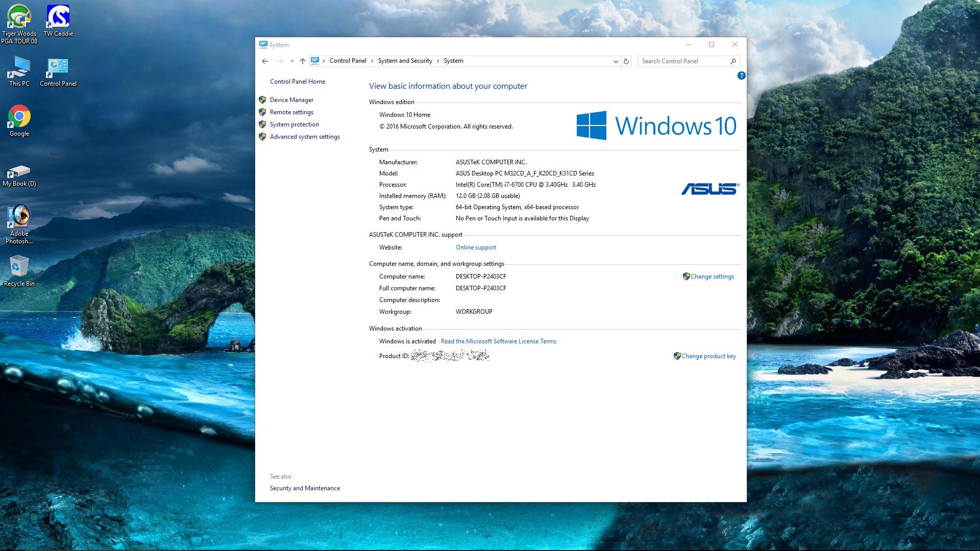Screen dimensions: 980x551
Task: Open the My Book (D) drive icon
Action: pyautogui.click(x=19, y=175)
